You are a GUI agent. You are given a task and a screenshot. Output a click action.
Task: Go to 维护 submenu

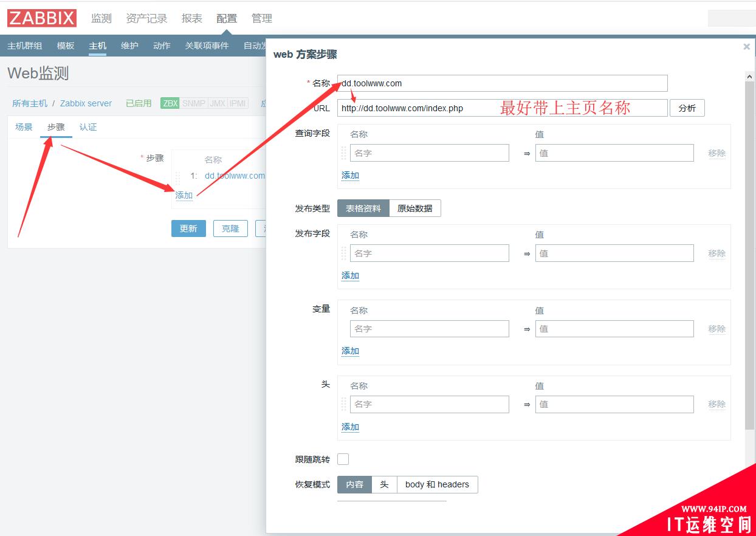pos(129,46)
